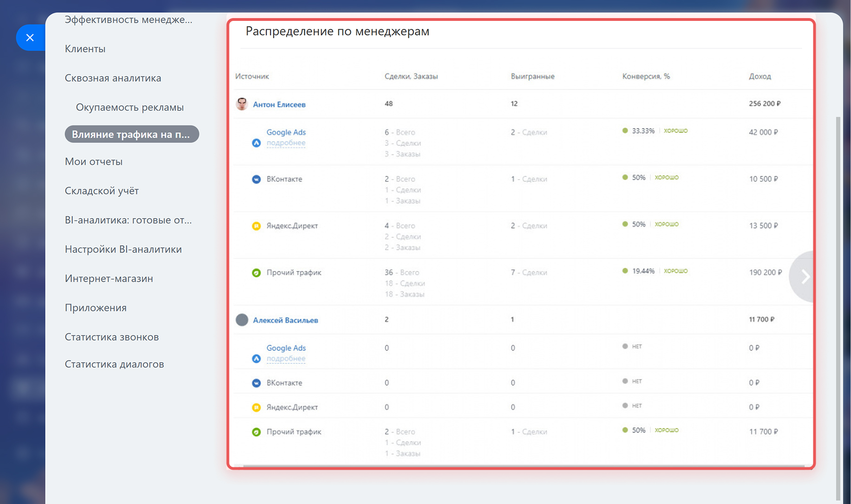851x504 pixels.
Task: Click 11 700 ₽ total for Алексей Васильев
Action: (x=761, y=319)
